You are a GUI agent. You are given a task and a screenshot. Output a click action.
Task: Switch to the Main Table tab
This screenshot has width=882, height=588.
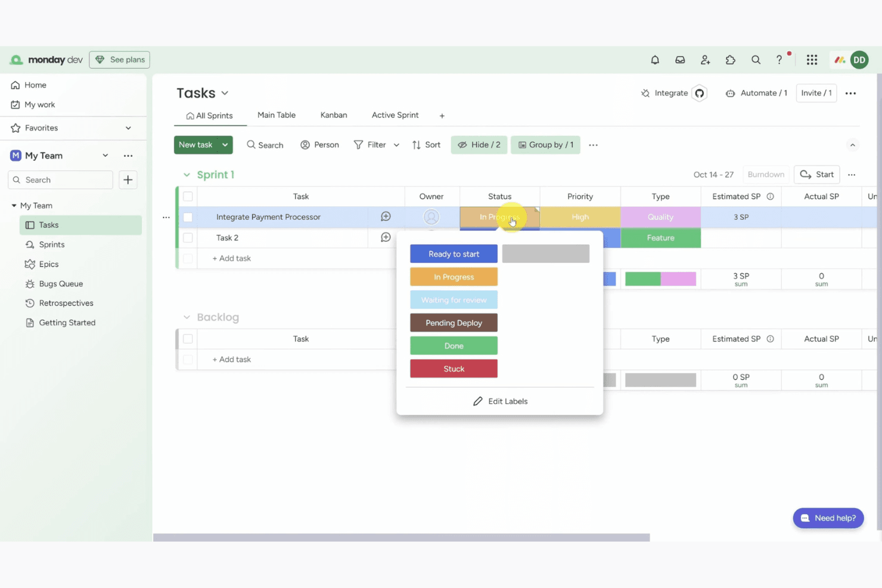[x=277, y=115]
